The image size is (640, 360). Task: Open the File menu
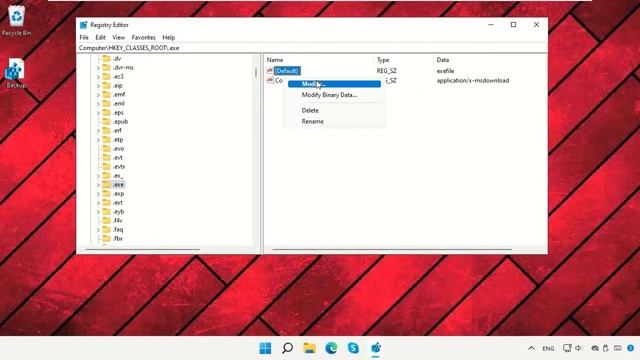point(84,38)
